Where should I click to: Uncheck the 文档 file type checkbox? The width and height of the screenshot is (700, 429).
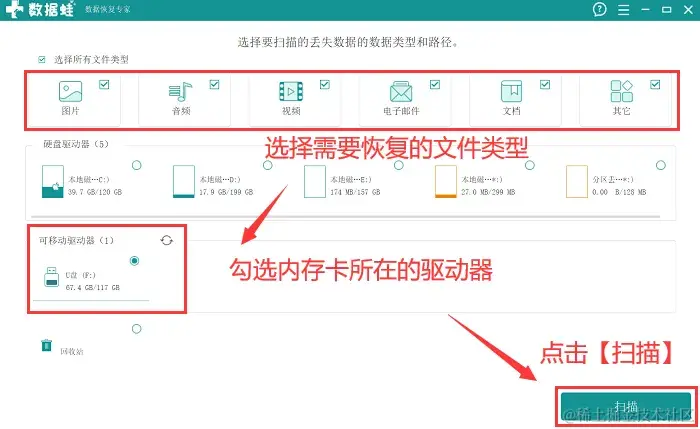545,84
